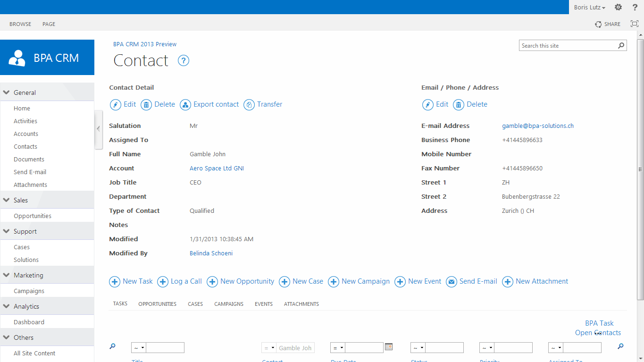Click Delete trash icon under Email / Phone / Address
Image resolution: width=644 pixels, height=362 pixels.
click(459, 105)
